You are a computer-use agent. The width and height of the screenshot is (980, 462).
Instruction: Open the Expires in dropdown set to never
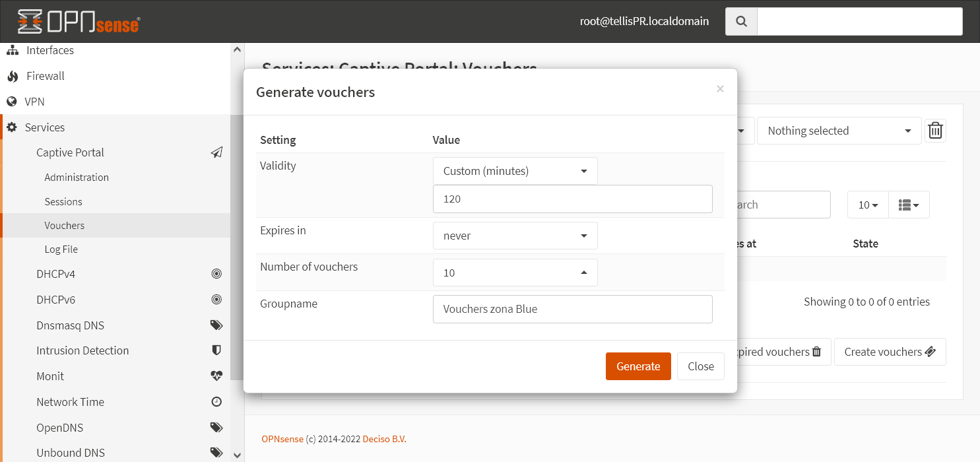click(x=515, y=236)
